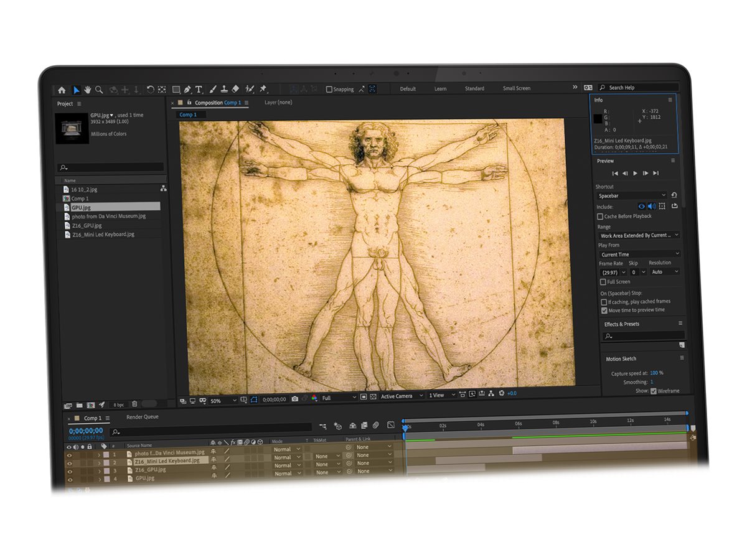Select the Learn workspace
The height and width of the screenshot is (560, 747).
(x=440, y=89)
